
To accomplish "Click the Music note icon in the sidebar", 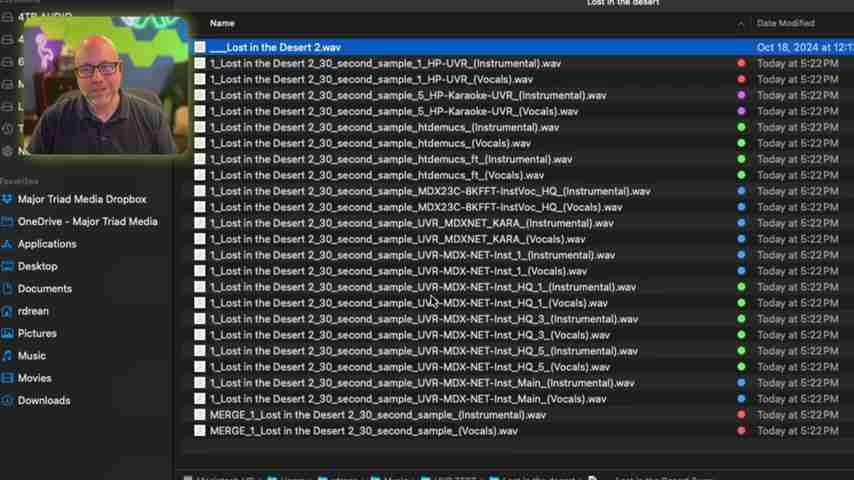I will 8,356.
